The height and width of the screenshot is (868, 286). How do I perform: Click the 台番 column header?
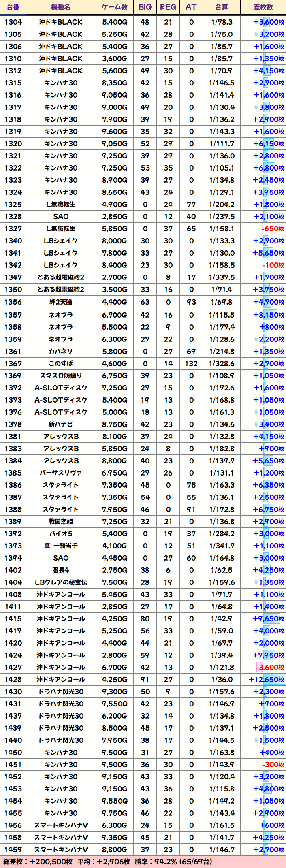click(13, 7)
